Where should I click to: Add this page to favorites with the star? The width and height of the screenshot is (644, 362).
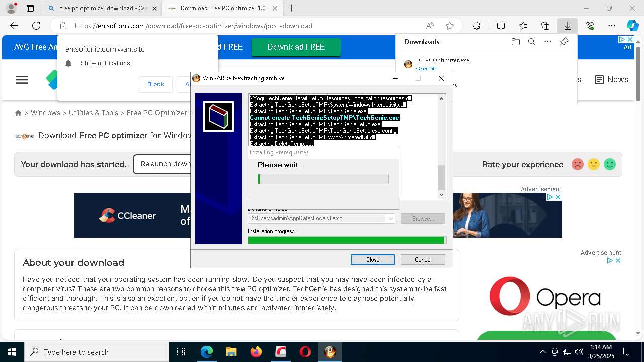(x=450, y=26)
